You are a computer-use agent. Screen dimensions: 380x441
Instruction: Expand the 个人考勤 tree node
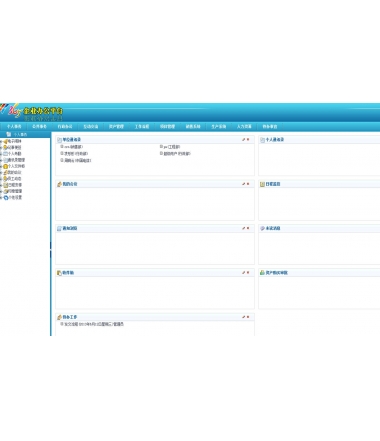coord(1,154)
